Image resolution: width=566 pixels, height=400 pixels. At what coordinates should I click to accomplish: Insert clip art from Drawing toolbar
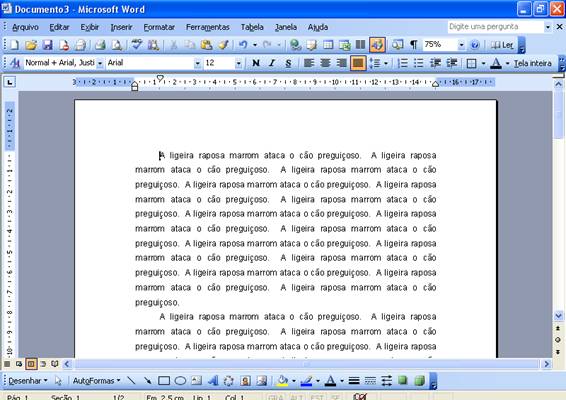[x=245, y=381]
